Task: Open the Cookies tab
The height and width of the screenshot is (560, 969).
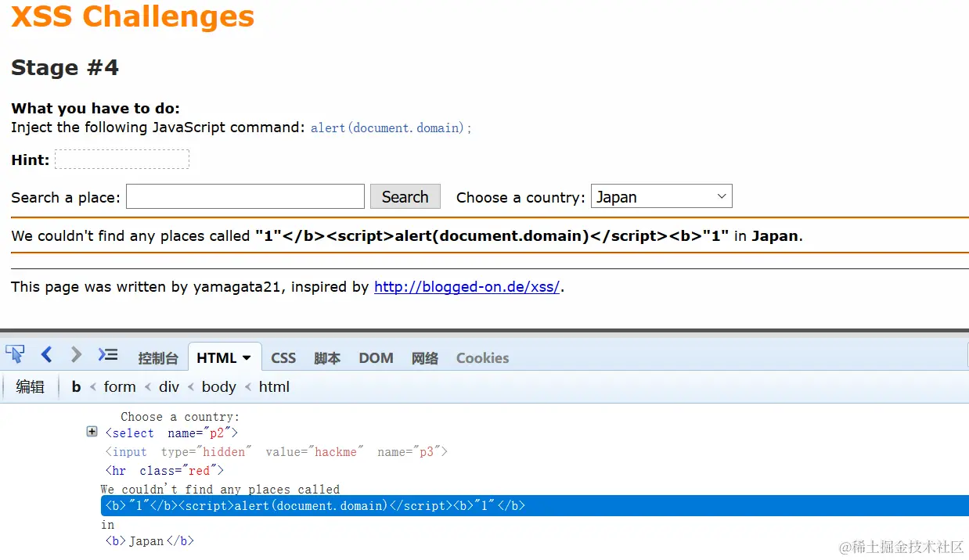Action: tap(482, 358)
